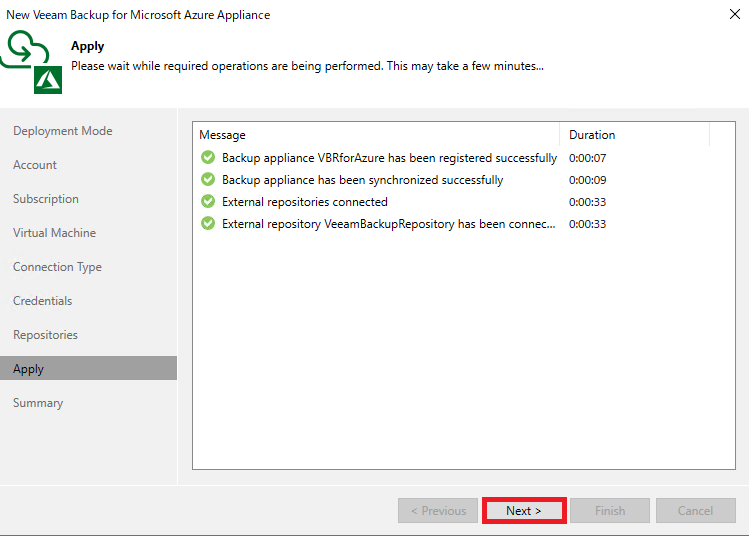This screenshot has width=749, height=536.
Task: Sort by the Duration column header
Action: click(634, 135)
